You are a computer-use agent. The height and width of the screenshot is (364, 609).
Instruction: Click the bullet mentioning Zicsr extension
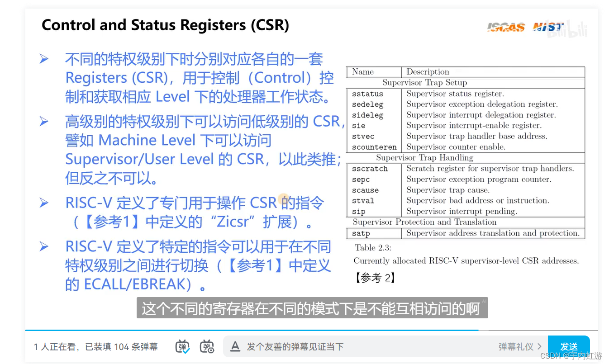click(195, 213)
